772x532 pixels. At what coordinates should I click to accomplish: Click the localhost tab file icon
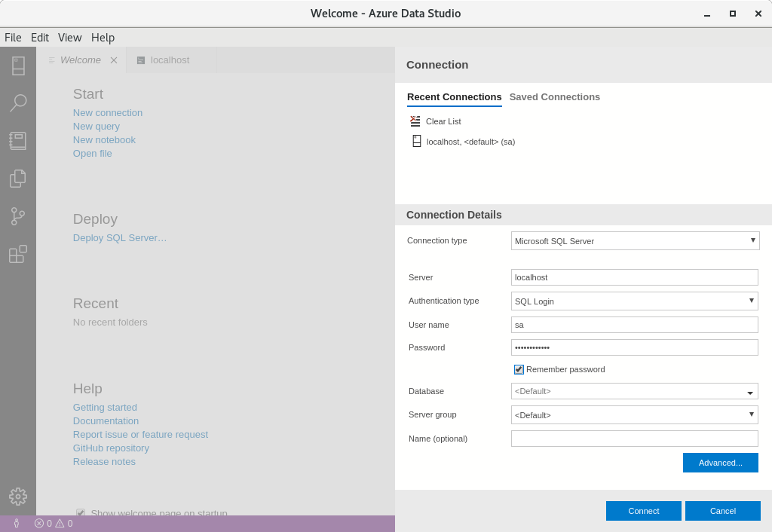141,60
